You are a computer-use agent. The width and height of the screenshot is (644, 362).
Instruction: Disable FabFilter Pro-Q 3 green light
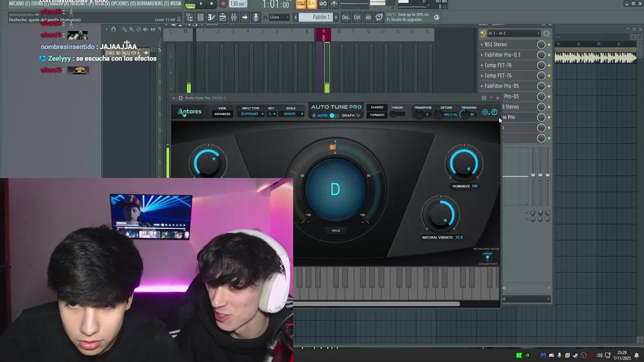coord(549,55)
